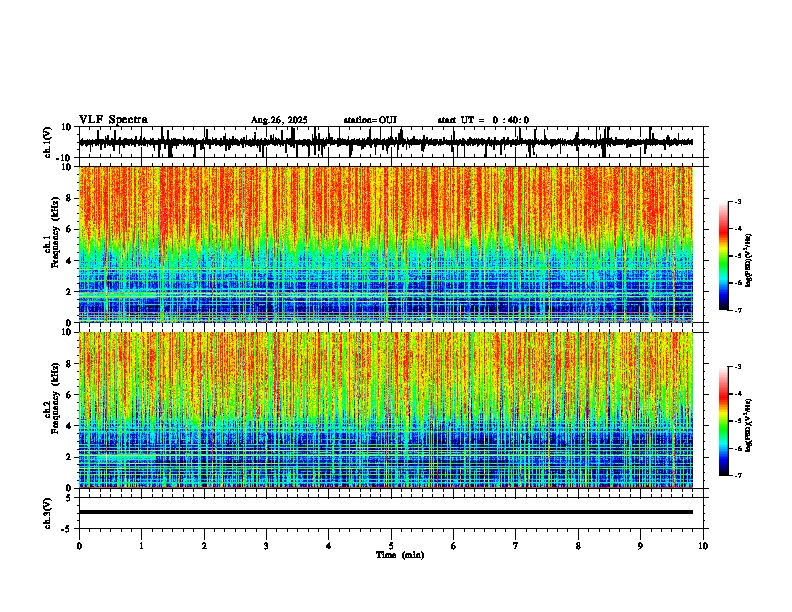
Task: Click the "-10" tick on ch.1(V) axis
Action: tap(65, 159)
